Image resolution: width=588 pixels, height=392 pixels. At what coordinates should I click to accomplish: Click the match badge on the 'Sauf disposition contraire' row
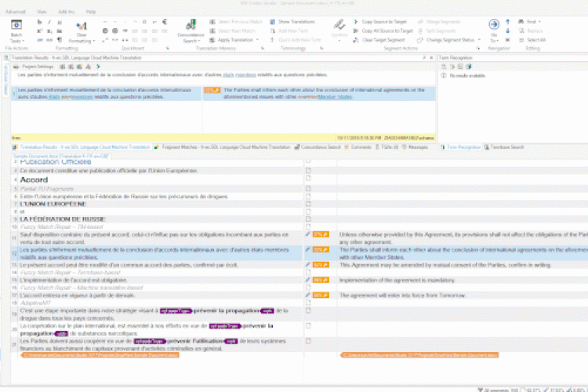pos(321,234)
